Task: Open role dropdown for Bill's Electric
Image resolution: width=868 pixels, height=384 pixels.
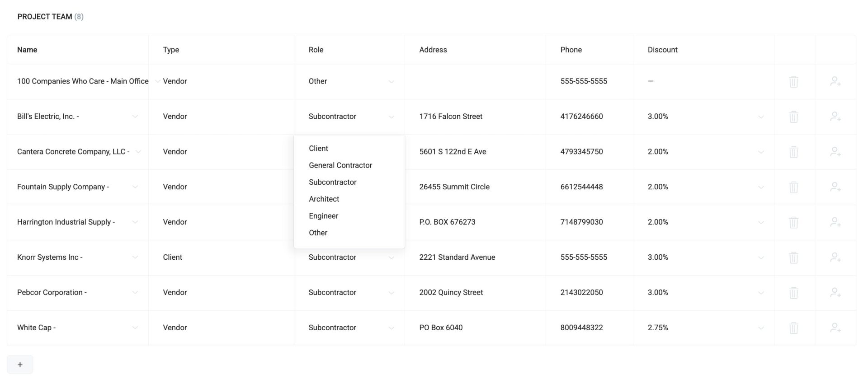Action: coord(351,117)
